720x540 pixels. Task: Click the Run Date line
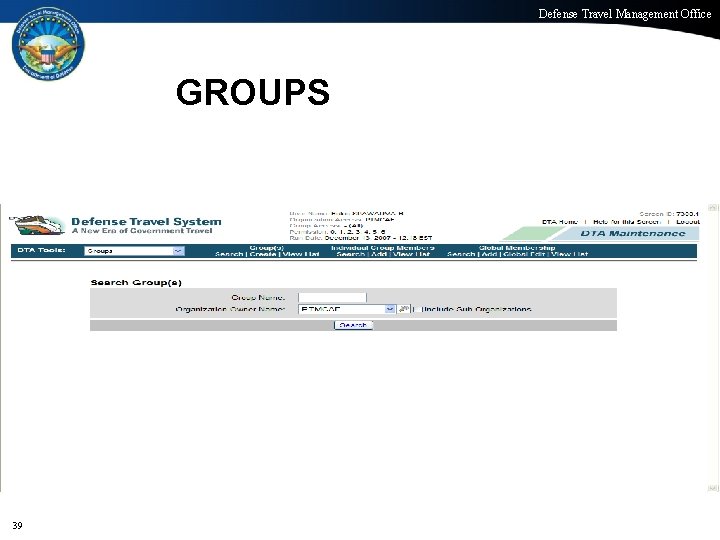pyautogui.click(x=360, y=238)
